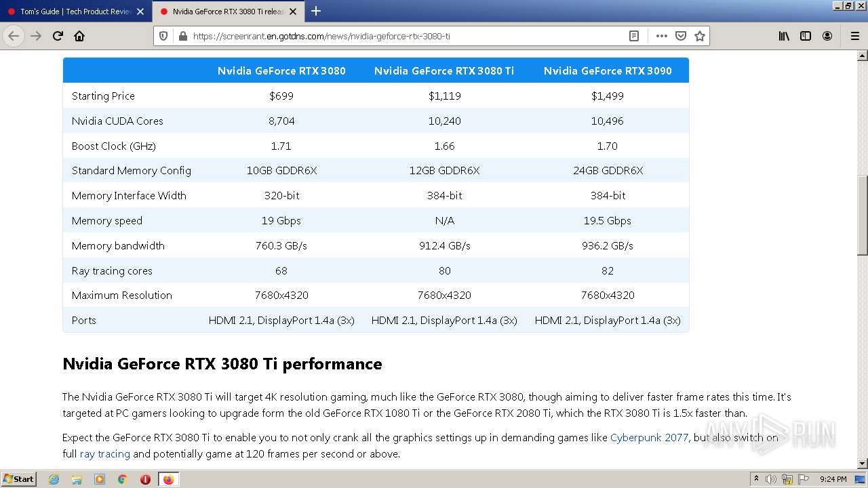Click Nvidia CUDA Cores row label
868x488 pixels.
click(117, 121)
